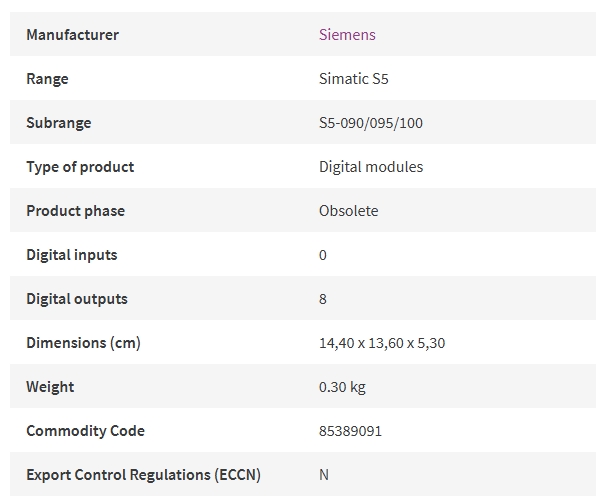Click the Digital inputs value 0
This screenshot has height=504, width=606.
click(x=323, y=255)
